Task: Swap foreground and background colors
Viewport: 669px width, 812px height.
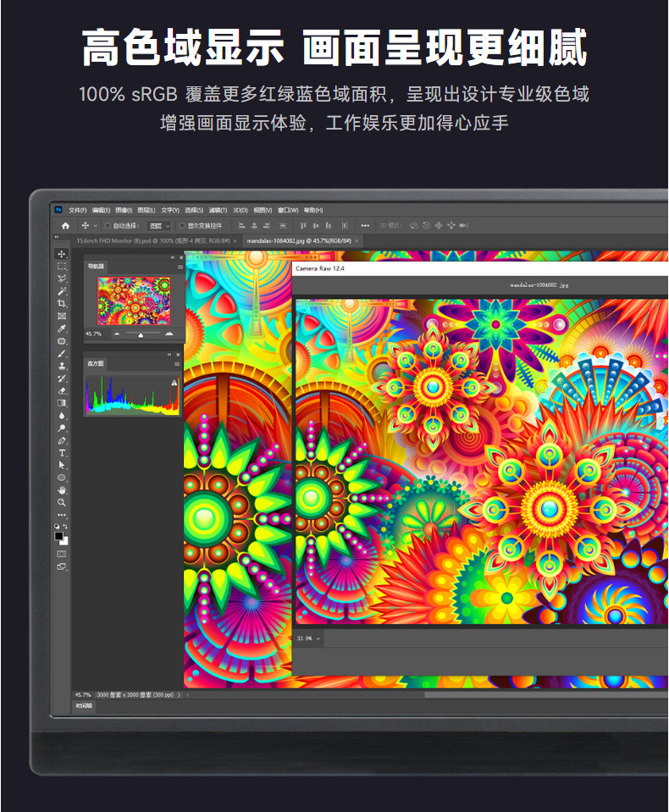Action: pos(65,526)
